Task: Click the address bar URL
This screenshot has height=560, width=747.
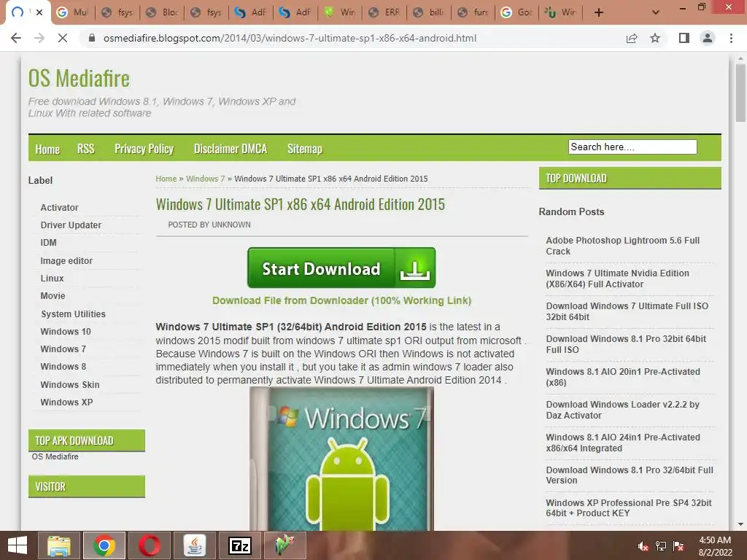Action: click(x=290, y=38)
